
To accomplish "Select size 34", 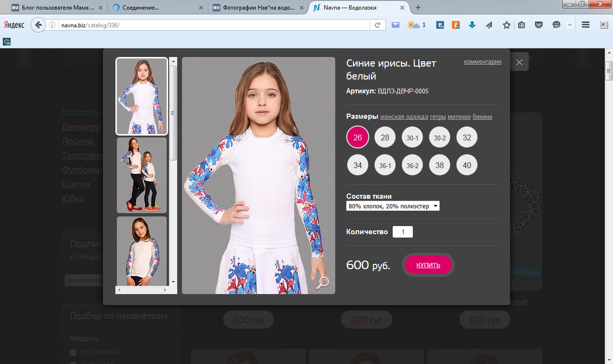I will [358, 165].
